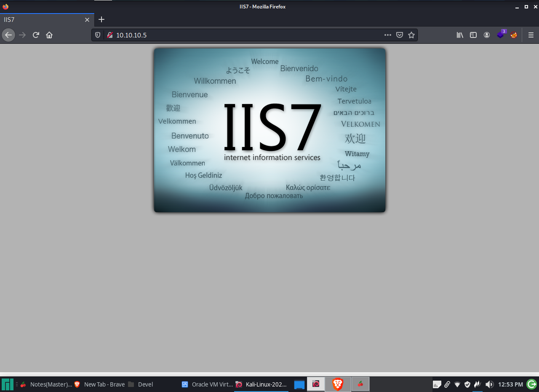Open the screenshot tool taskbar button
The width and height of the screenshot is (539, 392).
click(316, 384)
